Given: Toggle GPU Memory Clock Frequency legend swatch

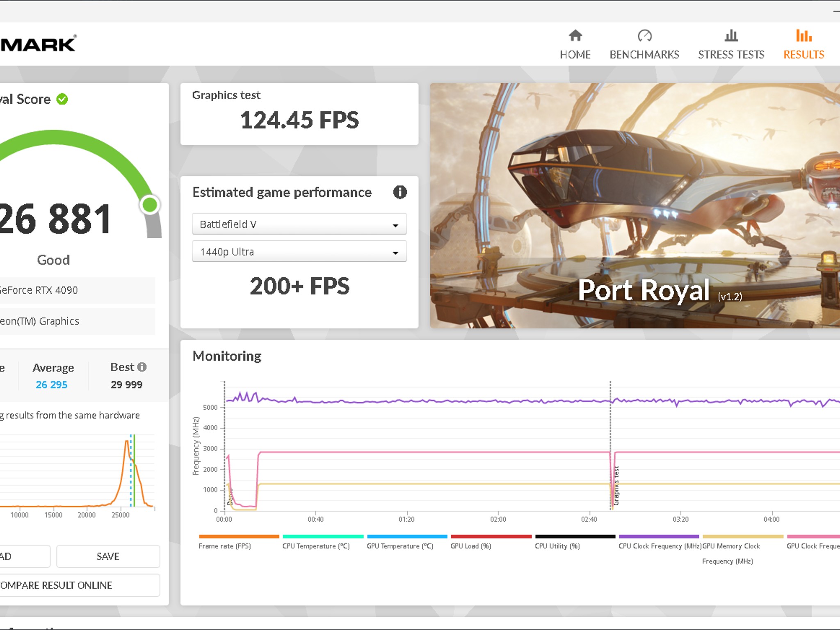Looking at the screenshot, I should tap(743, 536).
